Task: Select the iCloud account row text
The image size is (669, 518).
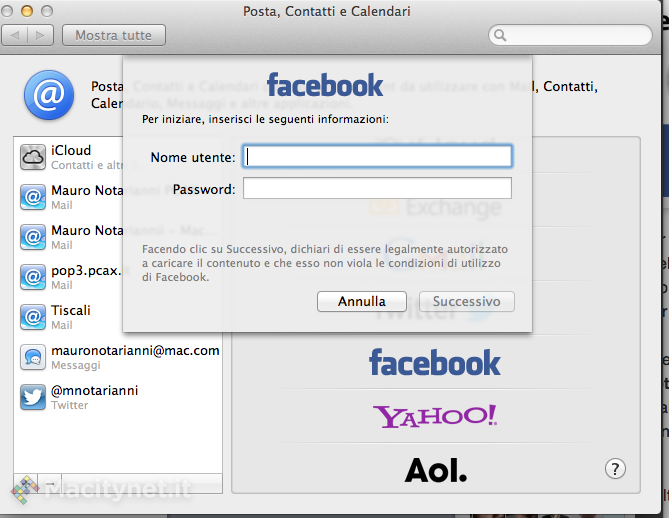Action: tap(71, 151)
